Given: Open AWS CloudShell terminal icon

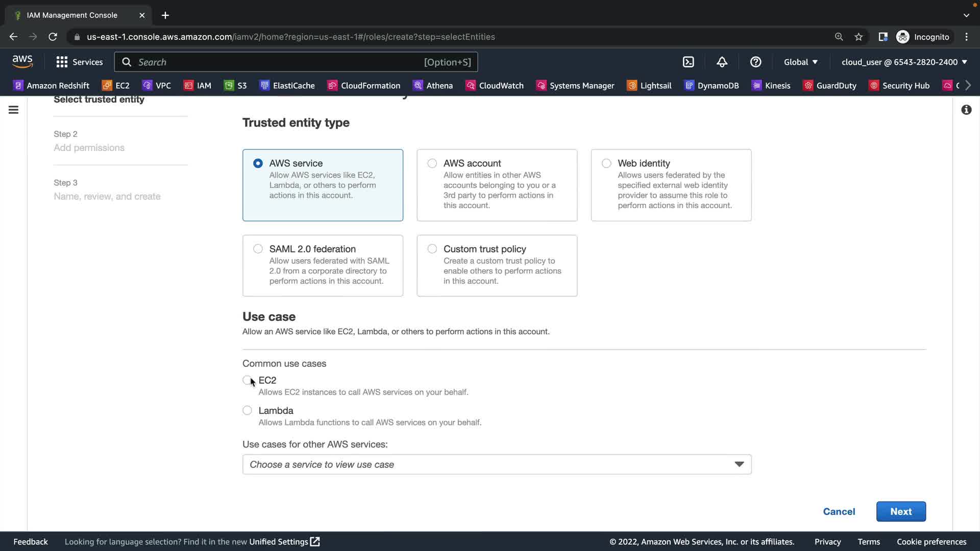Looking at the screenshot, I should pyautogui.click(x=688, y=62).
